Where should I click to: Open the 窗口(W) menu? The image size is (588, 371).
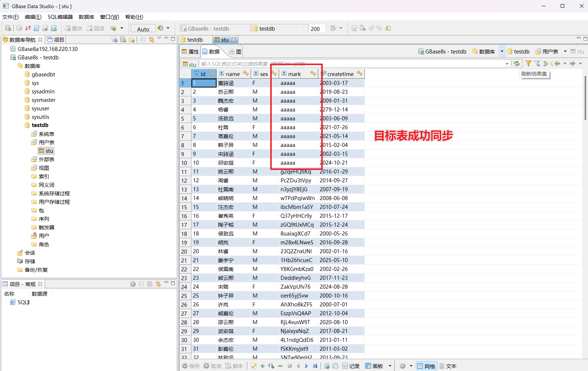point(109,17)
